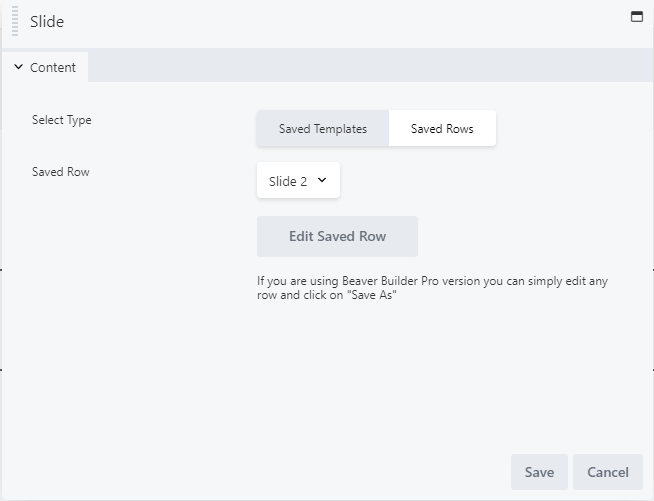The image size is (654, 501).
Task: Toggle the panel window size icon
Action: point(636,17)
